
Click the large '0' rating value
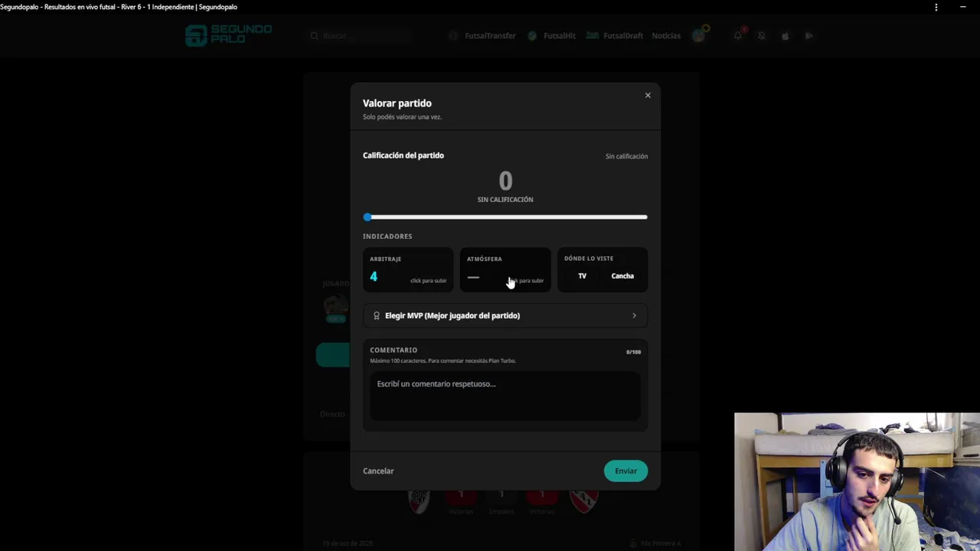coord(505,181)
